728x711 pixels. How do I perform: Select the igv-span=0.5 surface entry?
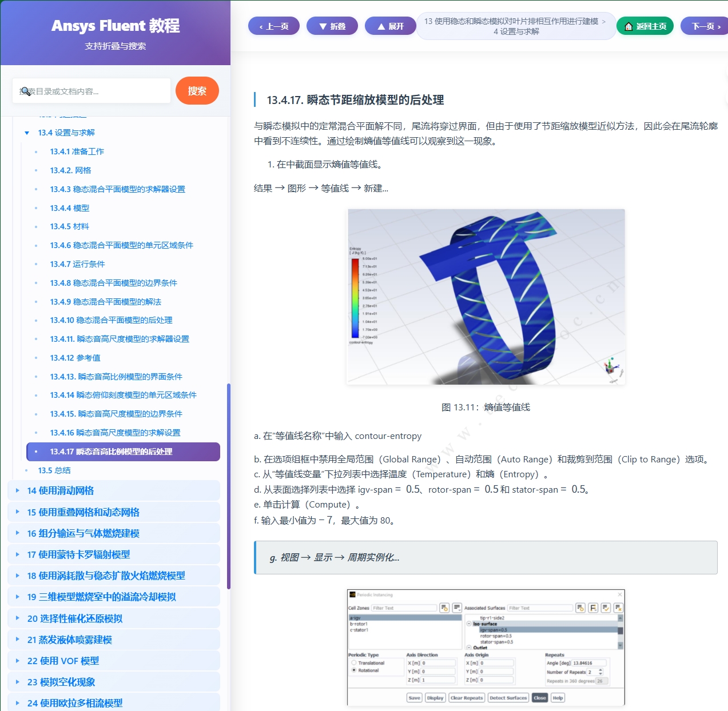point(494,629)
